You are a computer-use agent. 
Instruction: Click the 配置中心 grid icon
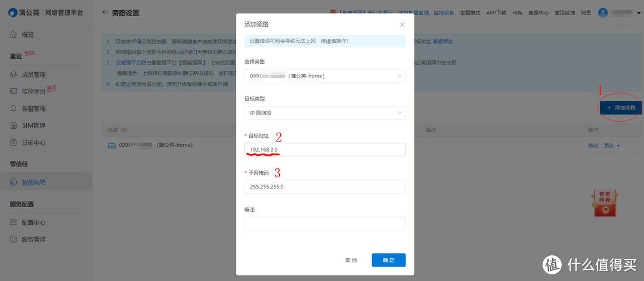pyautogui.click(x=14, y=223)
